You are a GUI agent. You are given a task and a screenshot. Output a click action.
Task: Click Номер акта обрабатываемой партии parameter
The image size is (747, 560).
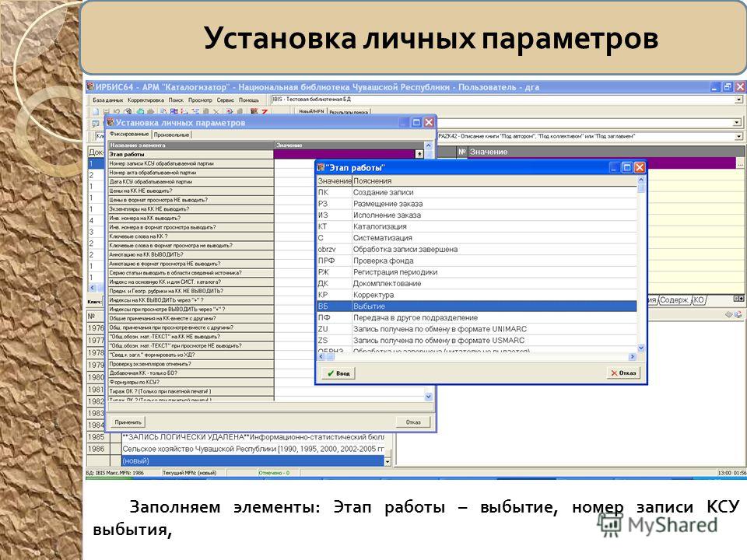point(191,173)
